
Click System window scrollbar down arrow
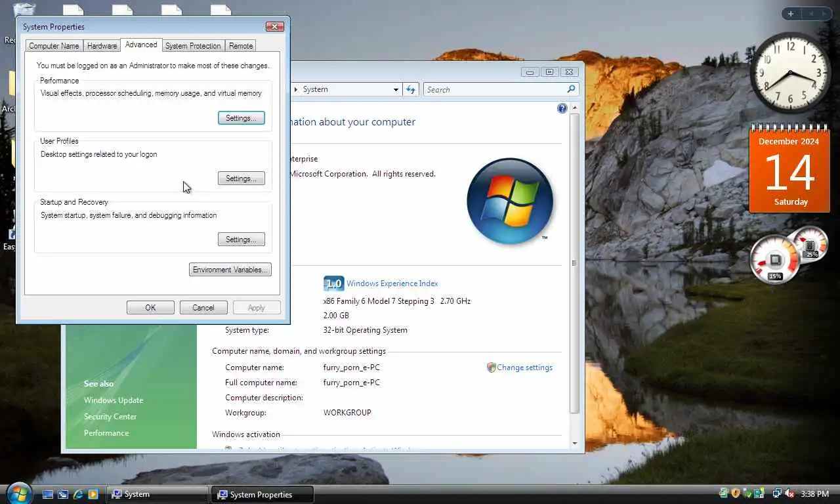click(x=575, y=443)
